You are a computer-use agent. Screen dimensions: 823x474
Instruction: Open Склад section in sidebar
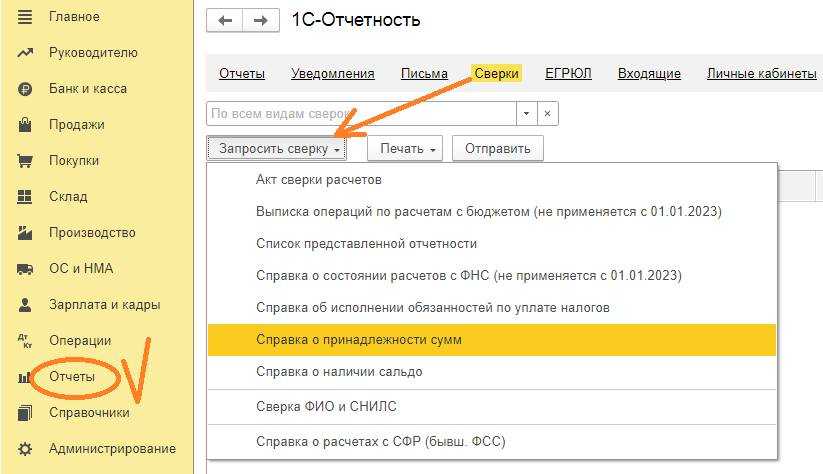click(x=68, y=197)
